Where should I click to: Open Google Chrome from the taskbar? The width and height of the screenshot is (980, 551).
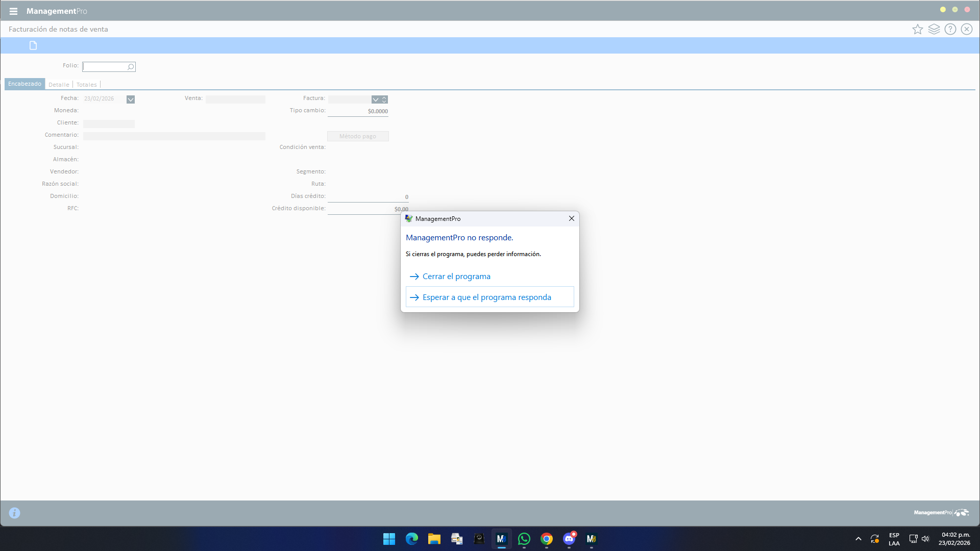pos(547,539)
